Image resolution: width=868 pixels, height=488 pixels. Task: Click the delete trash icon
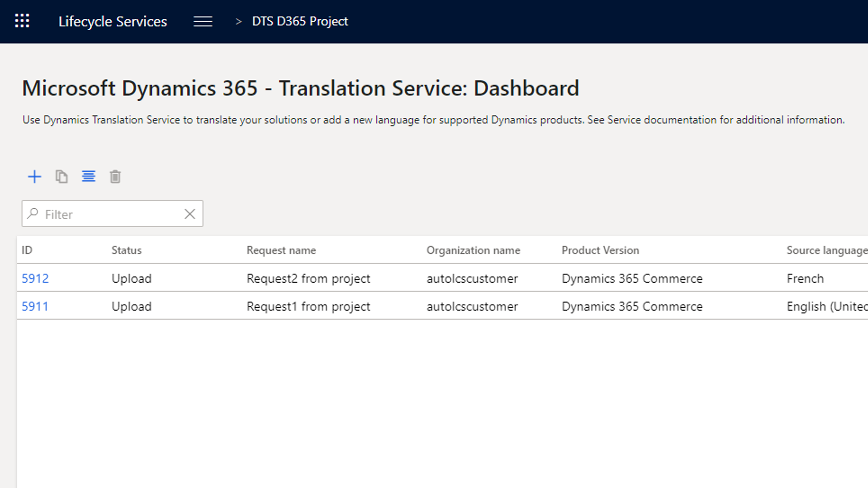[x=115, y=177]
